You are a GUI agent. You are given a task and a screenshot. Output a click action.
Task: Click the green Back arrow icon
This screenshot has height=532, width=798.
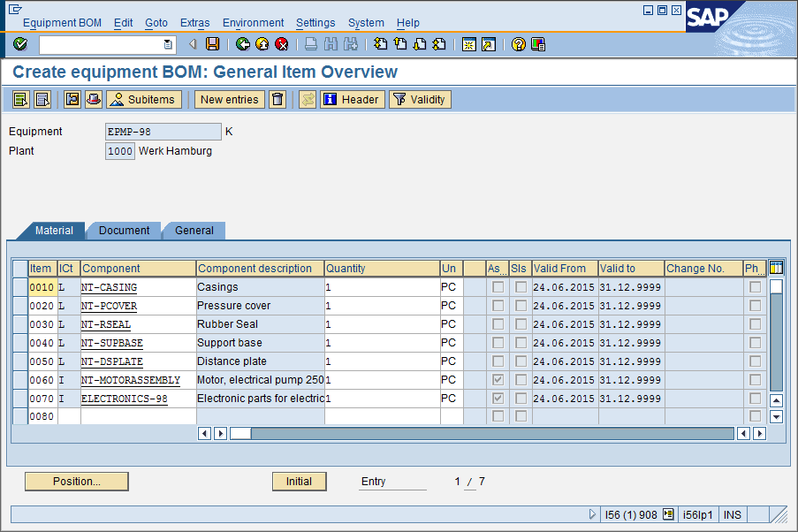[x=243, y=44]
